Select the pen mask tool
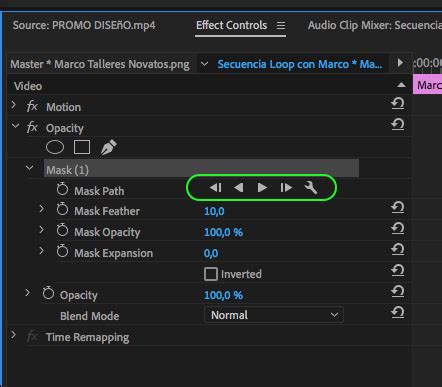 (x=109, y=147)
